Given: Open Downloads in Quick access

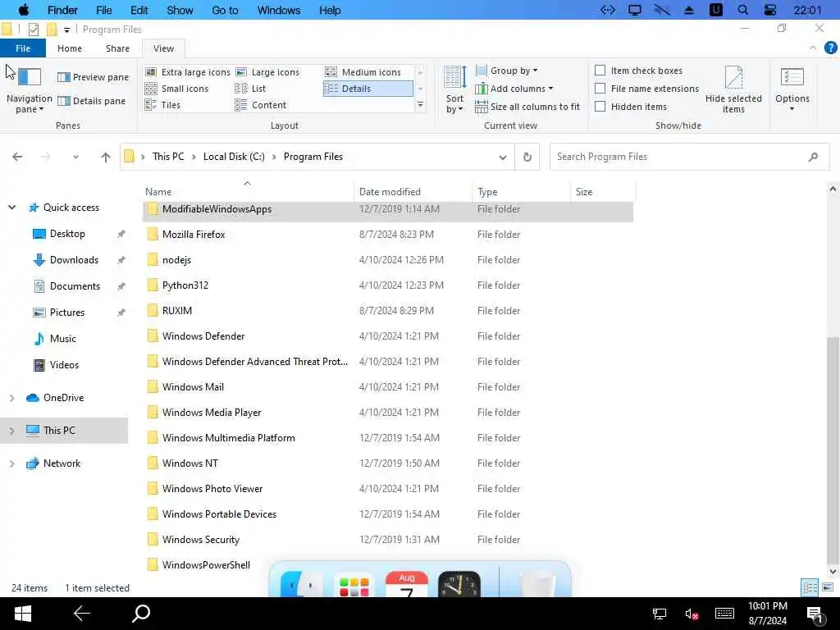Looking at the screenshot, I should click(x=74, y=260).
